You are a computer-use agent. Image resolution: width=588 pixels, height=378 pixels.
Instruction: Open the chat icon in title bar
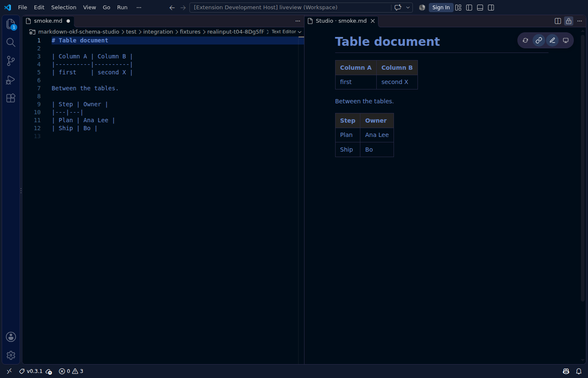(x=398, y=8)
